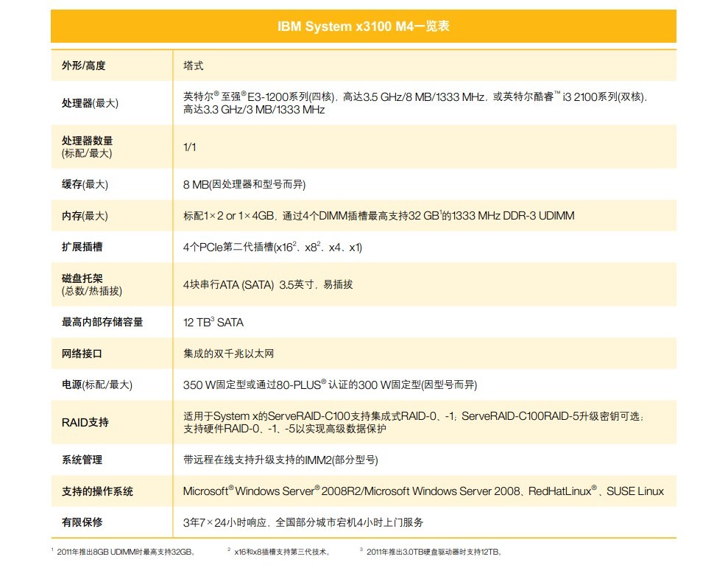Click the '12 TB SATA' value
This screenshot has width=728, height=565.
pyautogui.click(x=213, y=322)
